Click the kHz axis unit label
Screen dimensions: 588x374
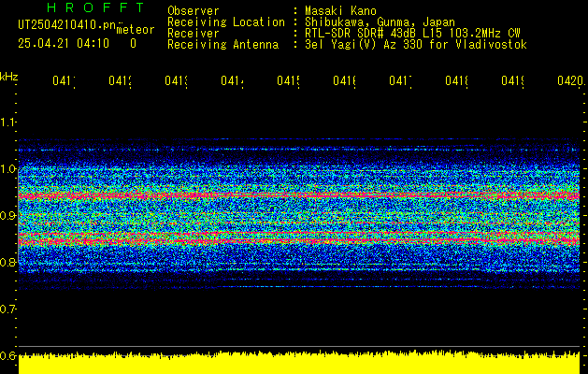click(x=8, y=77)
